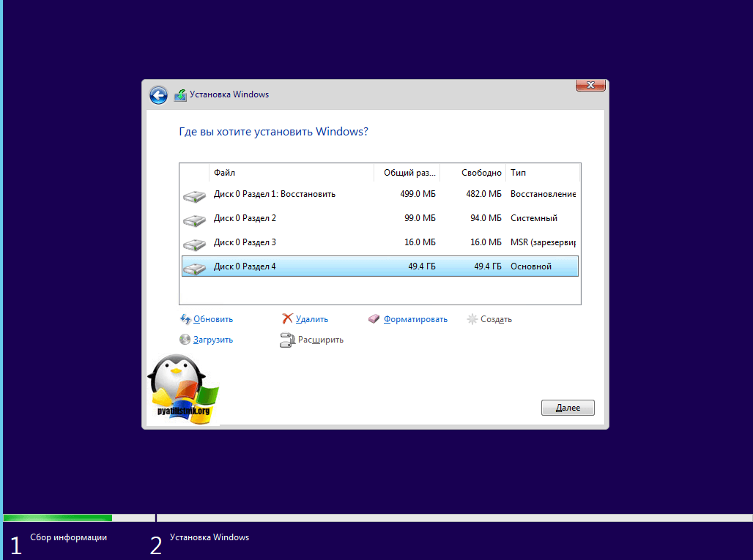753x560 pixels.
Task: Click the Загрузить disc icon
Action: coord(185,340)
